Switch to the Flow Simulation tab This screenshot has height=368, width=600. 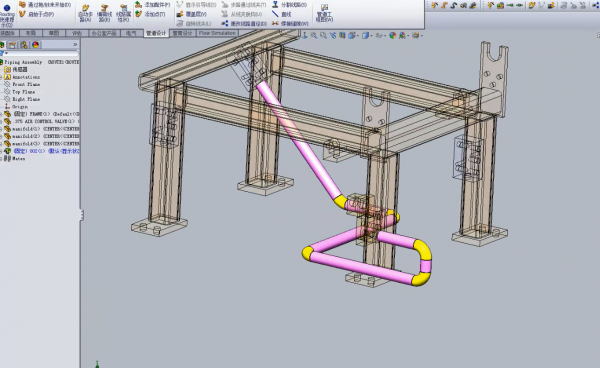click(217, 33)
